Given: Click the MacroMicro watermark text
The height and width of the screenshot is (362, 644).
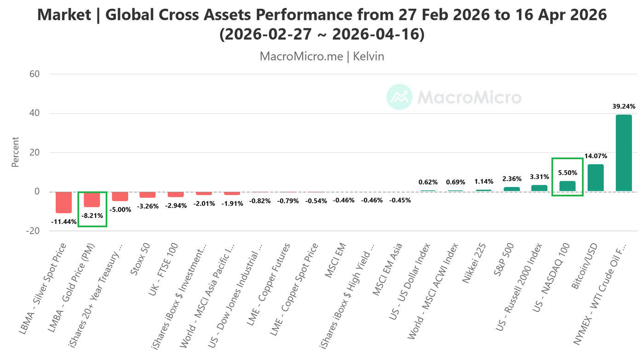Looking at the screenshot, I should click(469, 98).
